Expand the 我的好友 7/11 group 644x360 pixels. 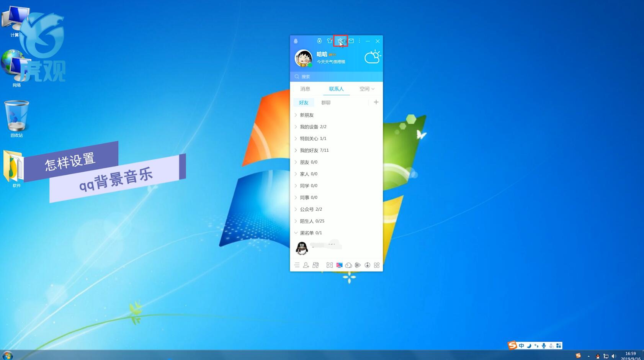[336, 151]
